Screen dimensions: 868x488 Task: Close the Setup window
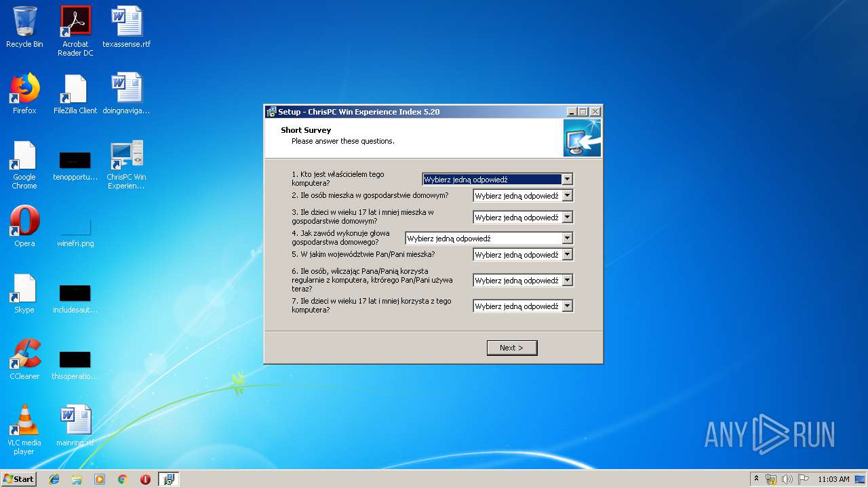pos(595,112)
